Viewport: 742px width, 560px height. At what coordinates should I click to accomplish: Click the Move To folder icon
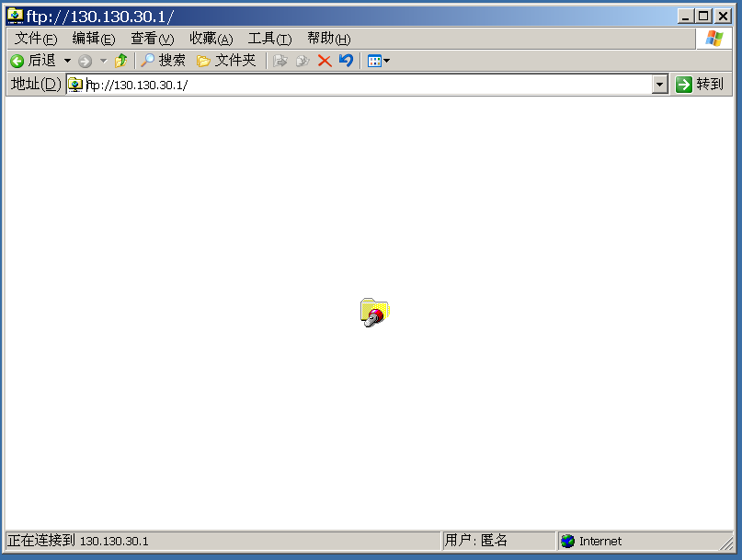[280, 61]
